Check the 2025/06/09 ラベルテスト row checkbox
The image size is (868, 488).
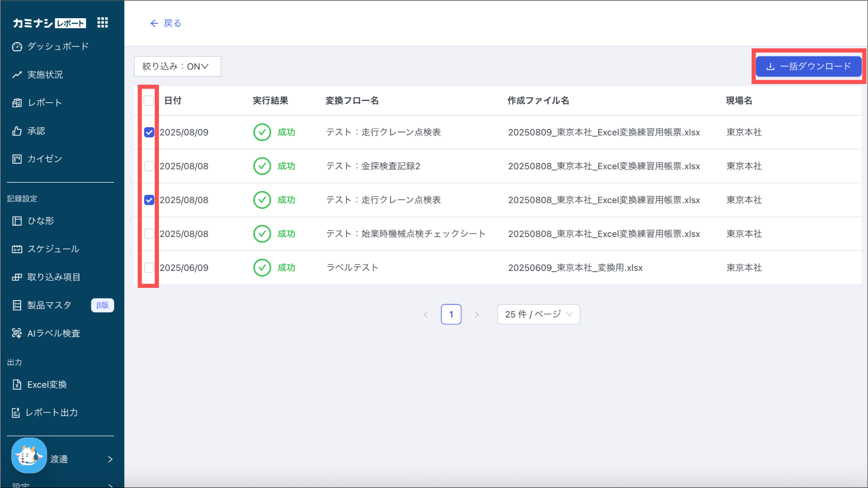pos(149,268)
